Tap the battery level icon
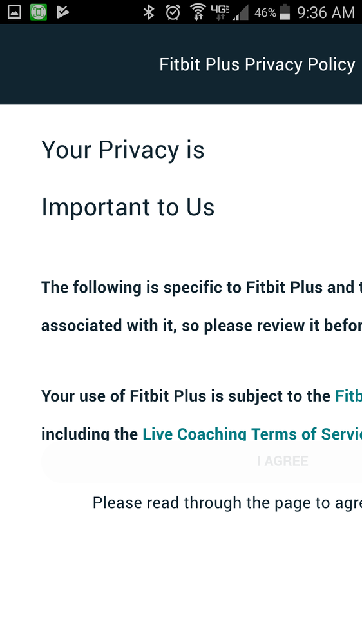Screen dimensions: 362x644 point(285,12)
